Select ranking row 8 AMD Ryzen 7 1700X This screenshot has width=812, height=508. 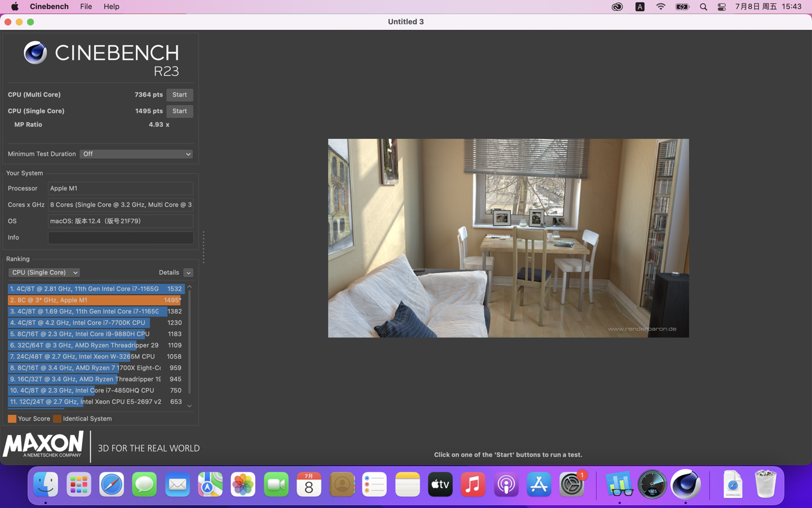[x=96, y=368]
